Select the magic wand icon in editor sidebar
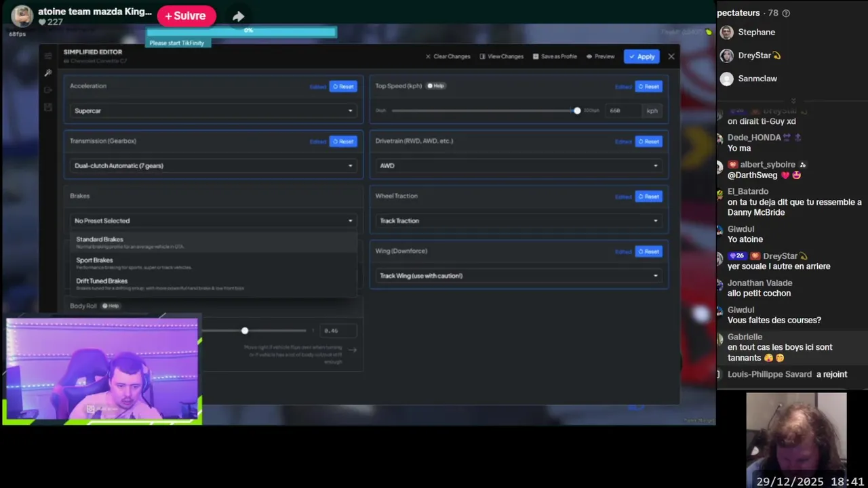The width and height of the screenshot is (868, 488). (x=48, y=73)
